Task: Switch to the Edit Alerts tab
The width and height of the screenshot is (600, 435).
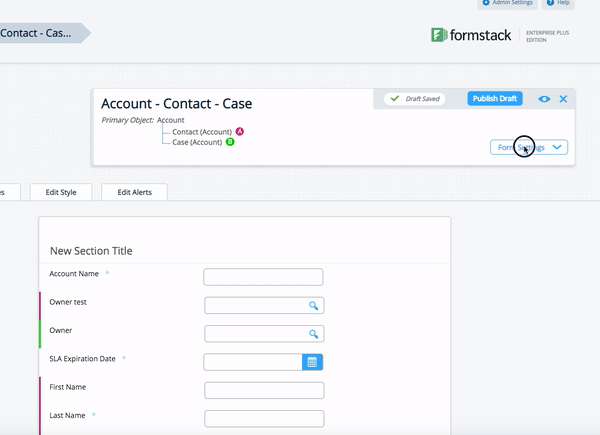Action: pyautogui.click(x=134, y=192)
